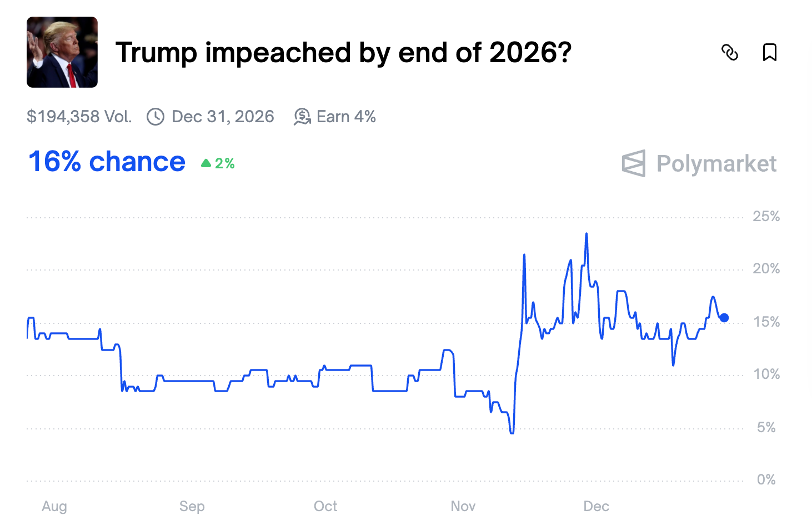This screenshot has width=812, height=530.
Task: Click the market title 'Trump impeached by end of 2026?'
Action: click(343, 53)
